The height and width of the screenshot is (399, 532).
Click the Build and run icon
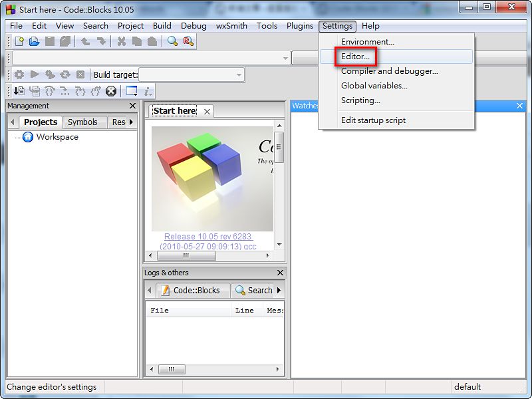(x=50, y=74)
